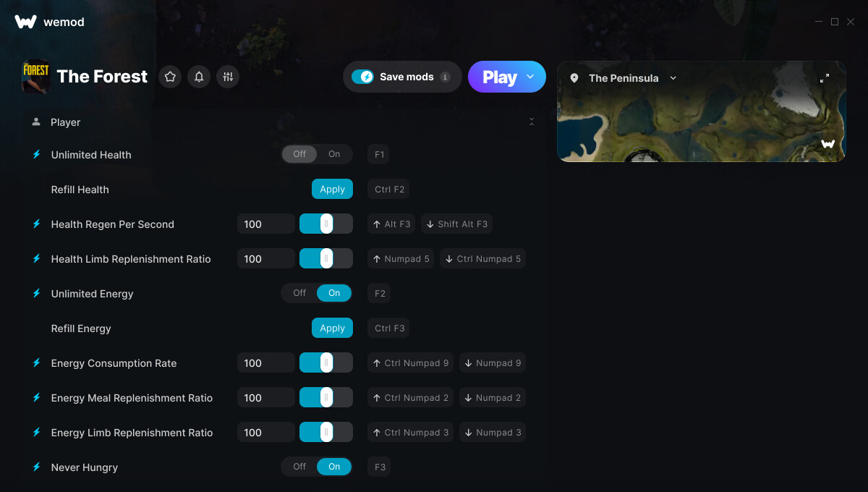This screenshot has height=492, width=868.
Task: Expand the map to fullscreen
Action: [x=825, y=78]
